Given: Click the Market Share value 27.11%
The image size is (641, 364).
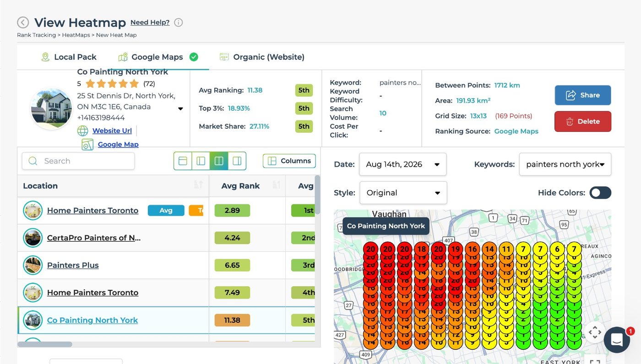Looking at the screenshot, I should 259,127.
